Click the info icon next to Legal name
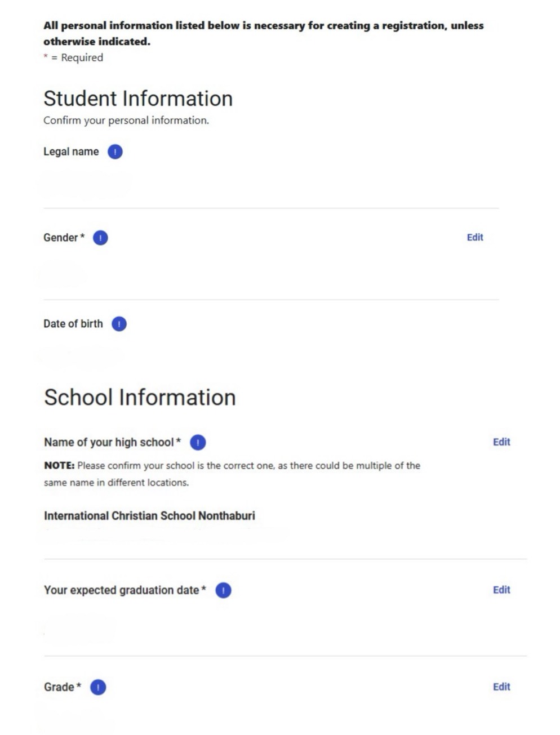Viewport: 560px width, 735px height. click(x=115, y=152)
